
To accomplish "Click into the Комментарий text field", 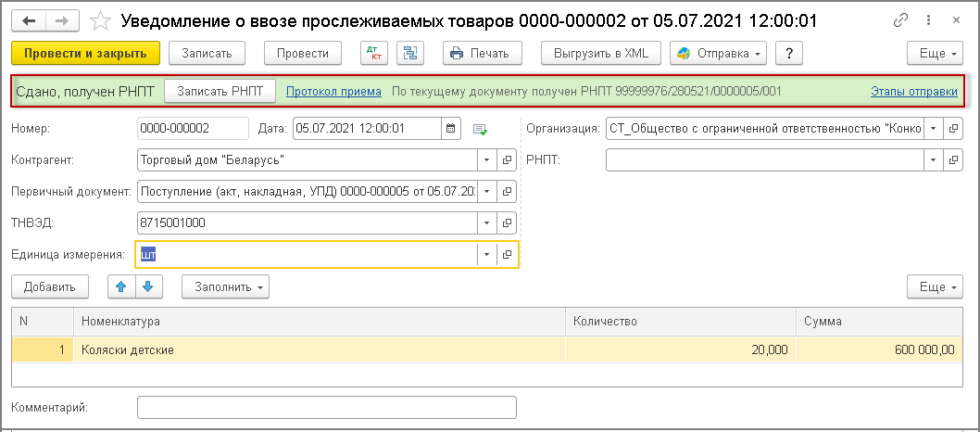I will pos(326,408).
